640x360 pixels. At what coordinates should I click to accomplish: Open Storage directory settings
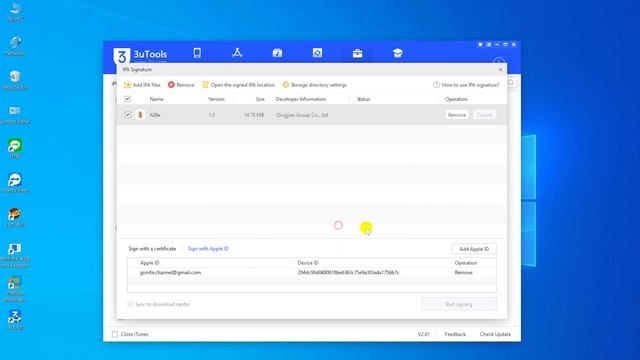pos(314,85)
